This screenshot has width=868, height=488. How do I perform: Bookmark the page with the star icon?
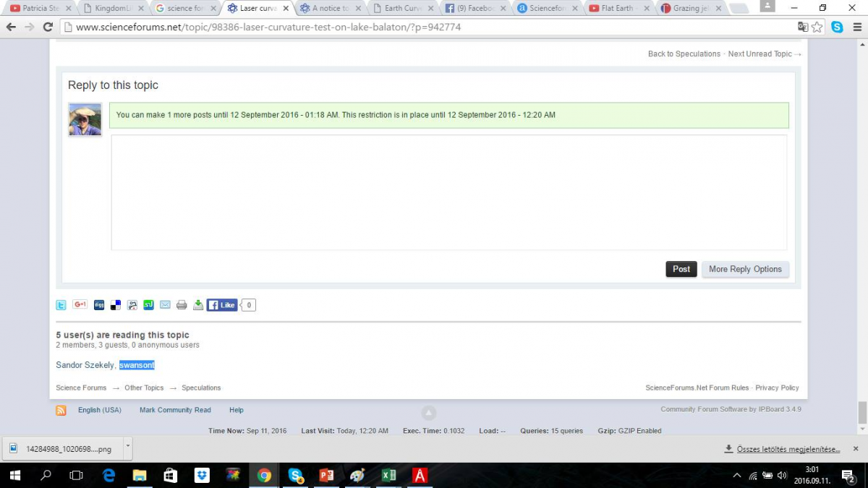pos(817,27)
